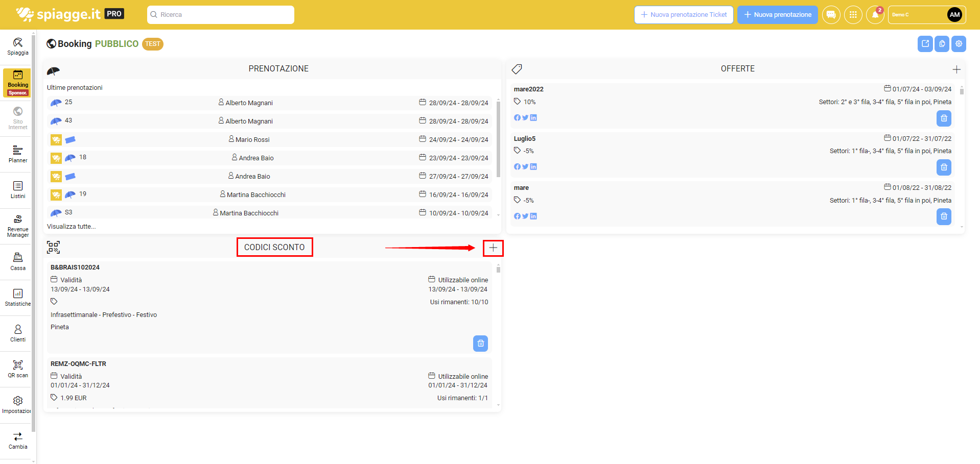The height and width of the screenshot is (464, 980).
Task: Open public booking in external window
Action: [x=925, y=44]
